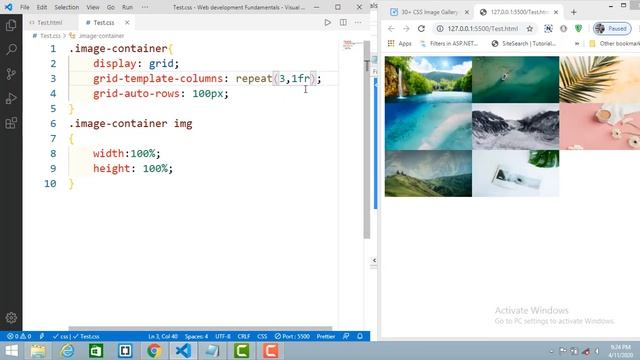640x360 pixels.
Task: Select encoding UTF-8 in status bar
Action: (223, 336)
